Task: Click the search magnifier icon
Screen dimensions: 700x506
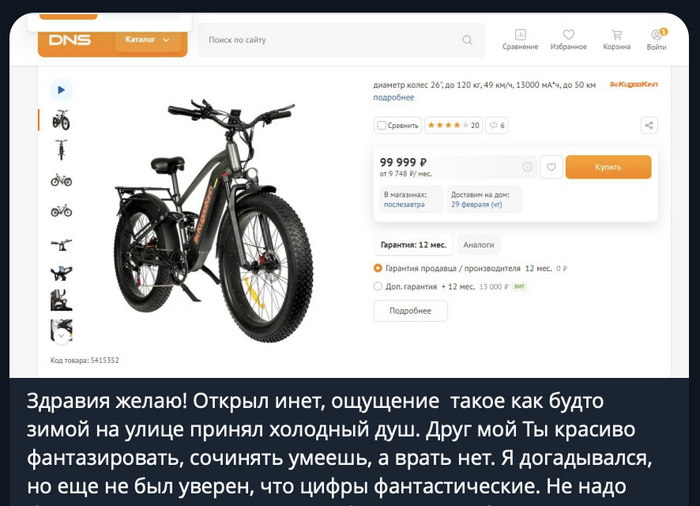Action: (467, 40)
